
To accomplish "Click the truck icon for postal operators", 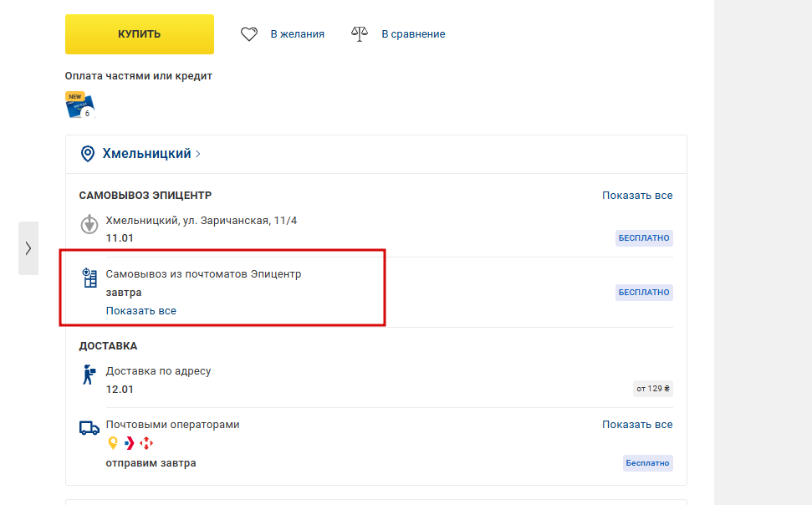I will pos(89,428).
